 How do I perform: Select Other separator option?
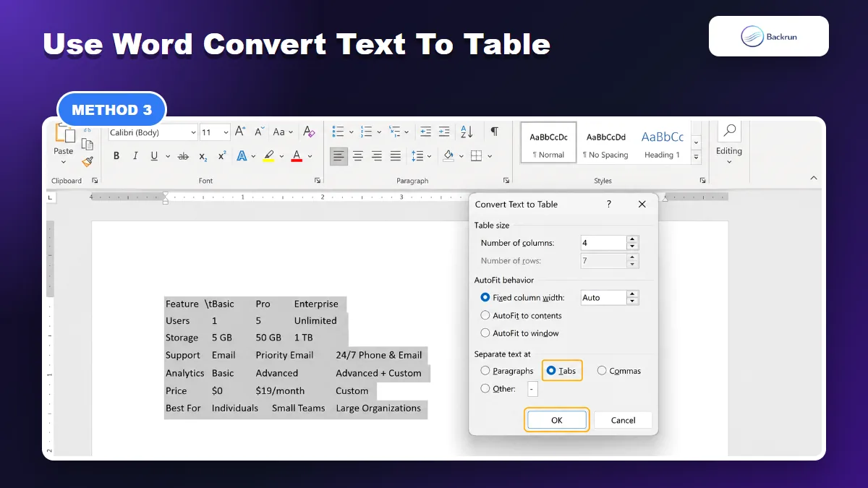pos(498,389)
